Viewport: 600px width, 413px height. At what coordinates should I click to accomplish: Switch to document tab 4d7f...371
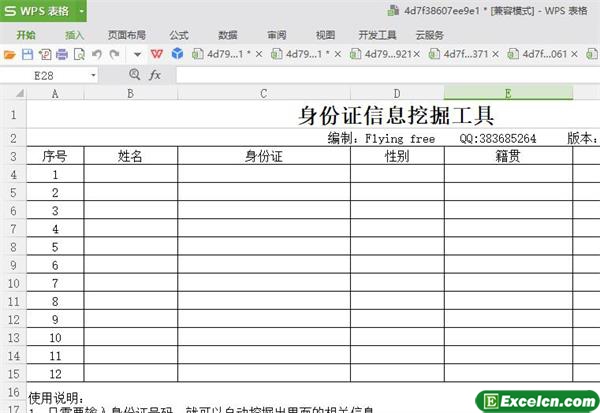466,54
